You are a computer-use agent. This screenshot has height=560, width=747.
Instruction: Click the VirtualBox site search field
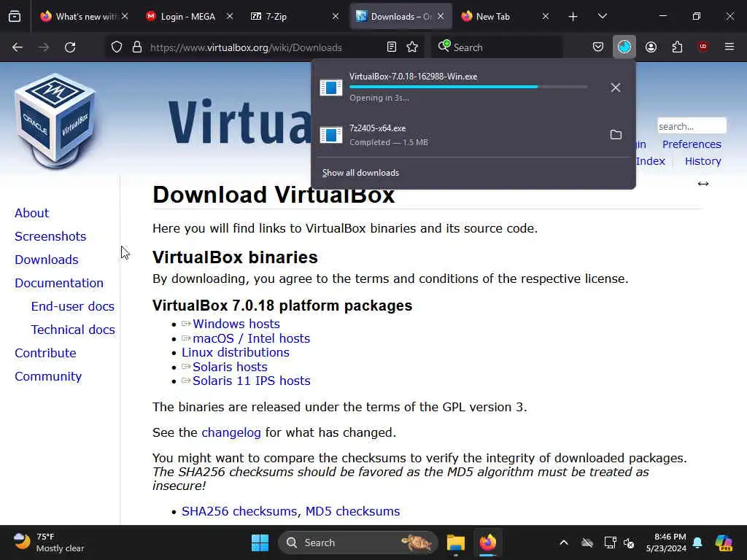tap(692, 126)
